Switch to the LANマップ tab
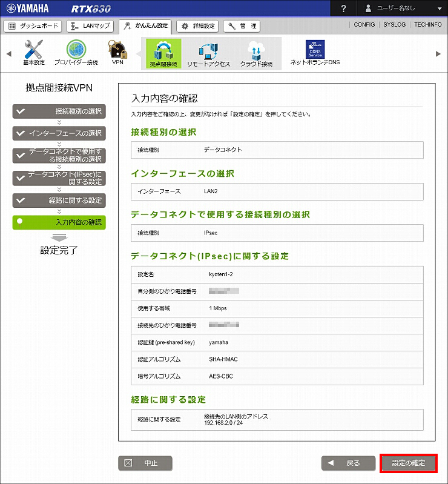This screenshot has width=448, height=484. pyautogui.click(x=90, y=26)
